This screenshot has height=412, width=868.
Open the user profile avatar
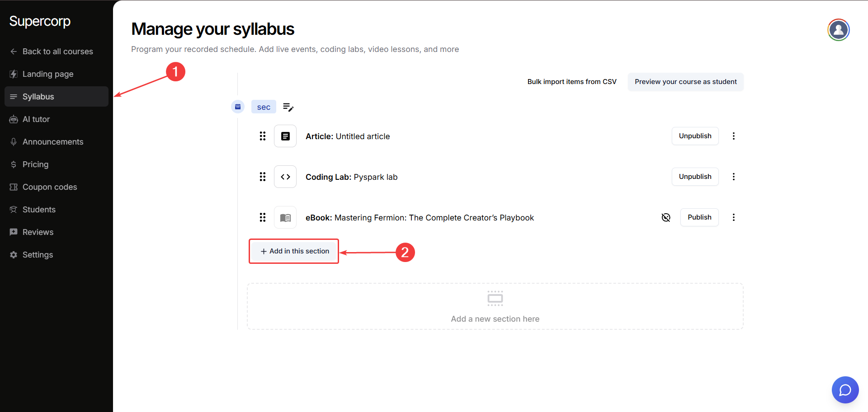(x=838, y=30)
